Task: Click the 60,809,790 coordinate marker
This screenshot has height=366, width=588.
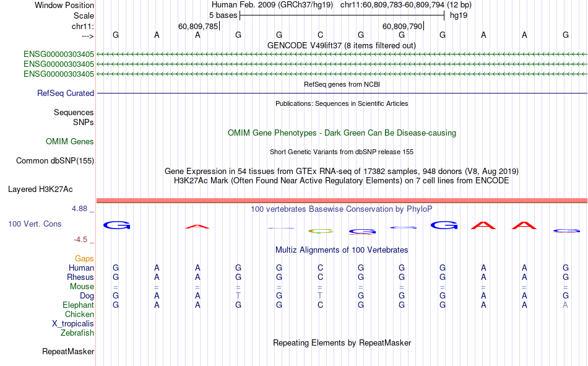Action: tap(403, 26)
